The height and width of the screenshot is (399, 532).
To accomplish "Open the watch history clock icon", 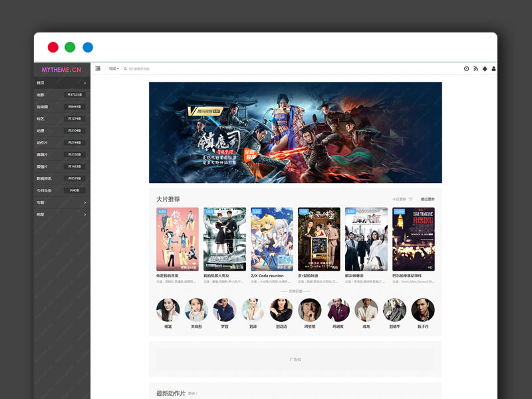I will tap(466, 68).
